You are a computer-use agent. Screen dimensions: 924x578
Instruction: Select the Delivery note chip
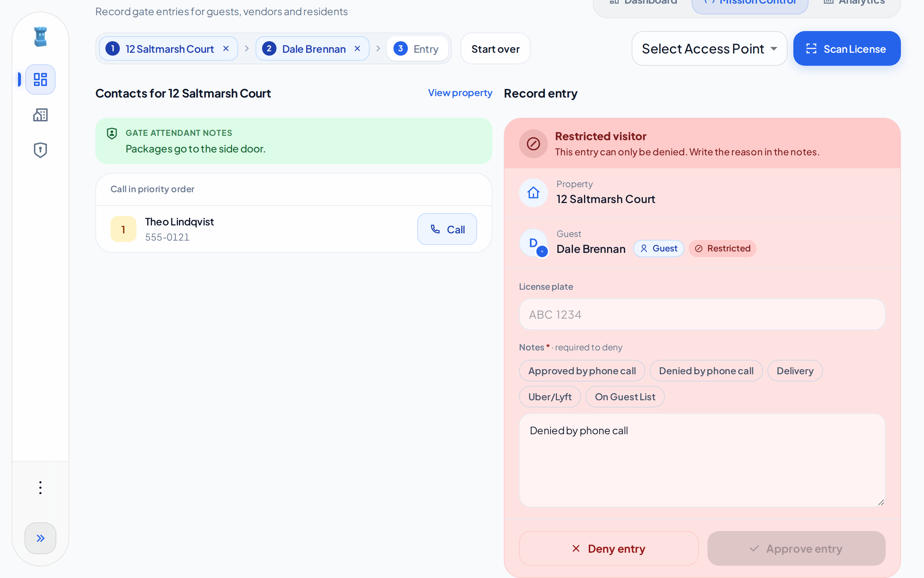[794, 370]
